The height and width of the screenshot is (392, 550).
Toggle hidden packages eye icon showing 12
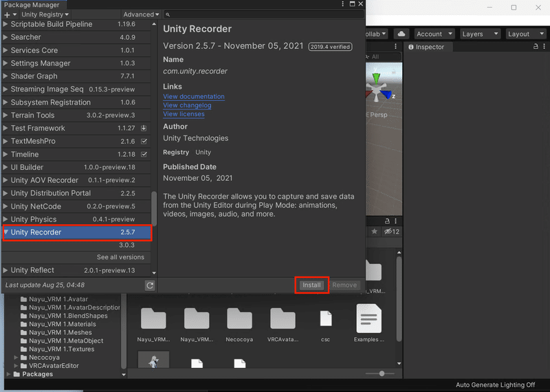[x=391, y=231]
